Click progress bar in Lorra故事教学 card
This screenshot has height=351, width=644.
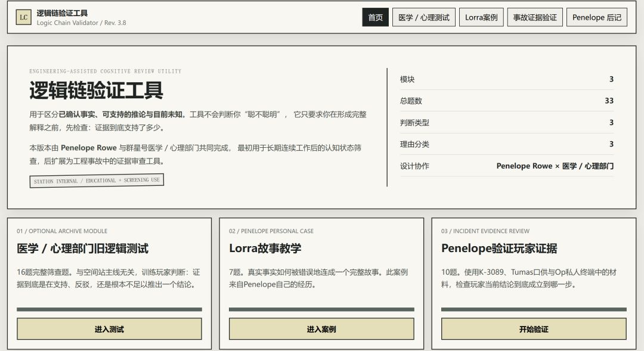pyautogui.click(x=321, y=309)
